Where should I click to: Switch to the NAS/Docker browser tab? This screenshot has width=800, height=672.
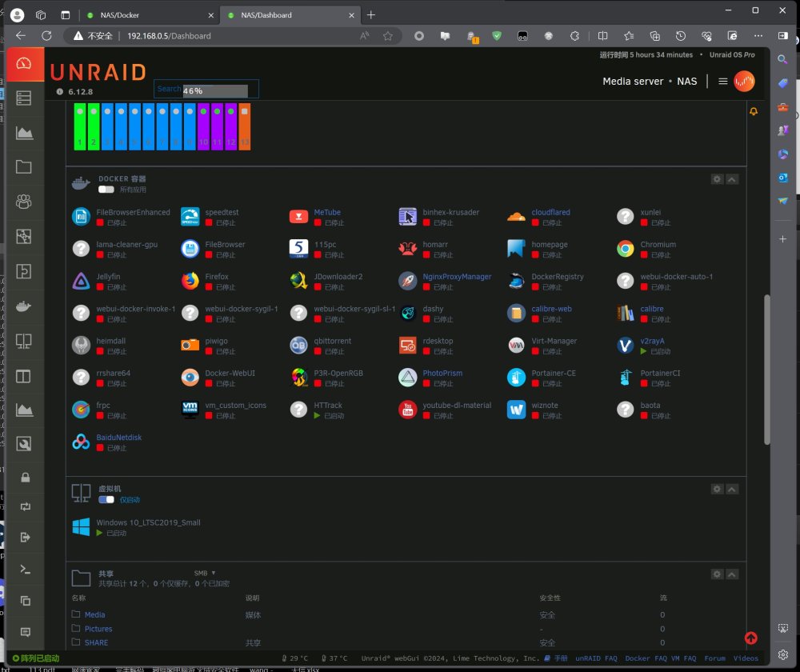[x=149, y=15]
